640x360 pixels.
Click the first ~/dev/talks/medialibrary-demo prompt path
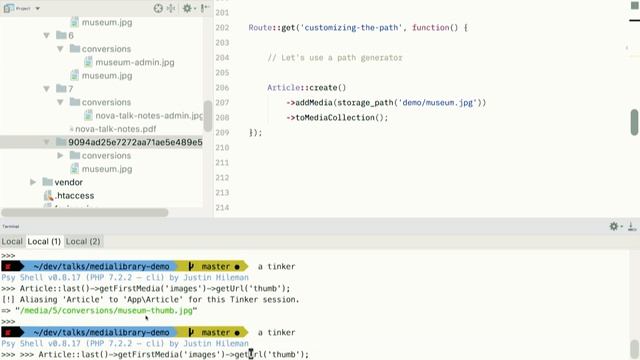click(101, 267)
